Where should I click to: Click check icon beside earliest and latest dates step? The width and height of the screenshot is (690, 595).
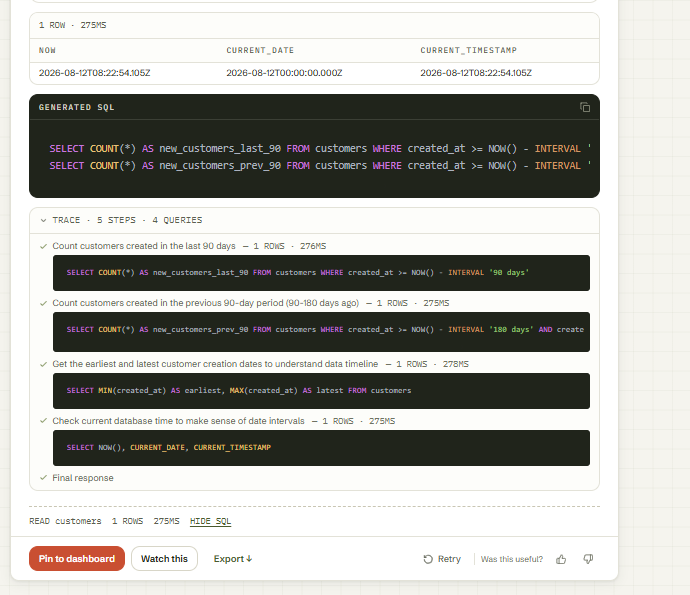coord(43,364)
